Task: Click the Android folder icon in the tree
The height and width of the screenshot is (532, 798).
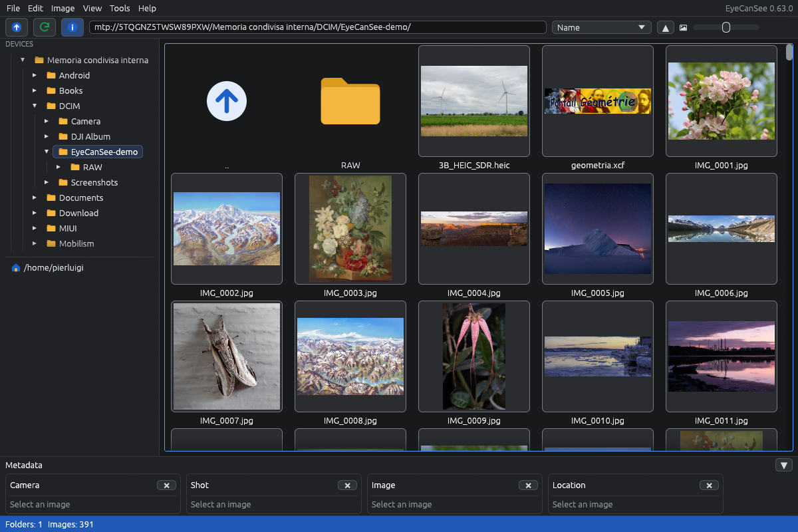Action: click(x=51, y=75)
